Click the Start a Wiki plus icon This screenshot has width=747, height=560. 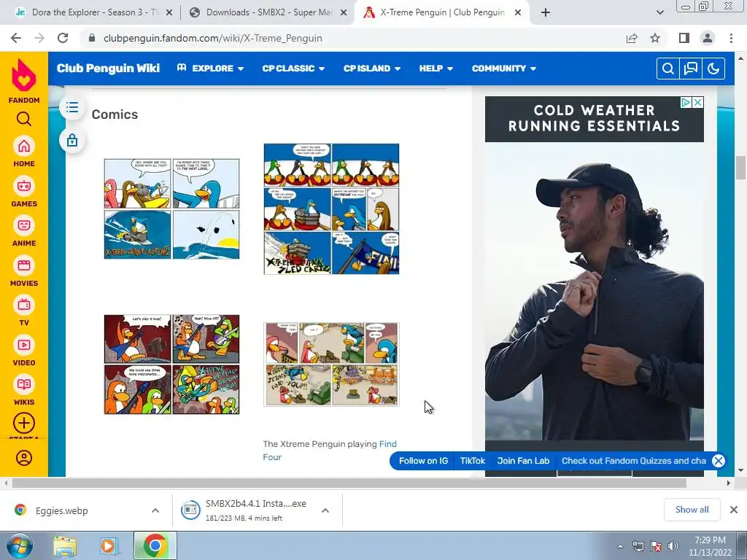[24, 423]
